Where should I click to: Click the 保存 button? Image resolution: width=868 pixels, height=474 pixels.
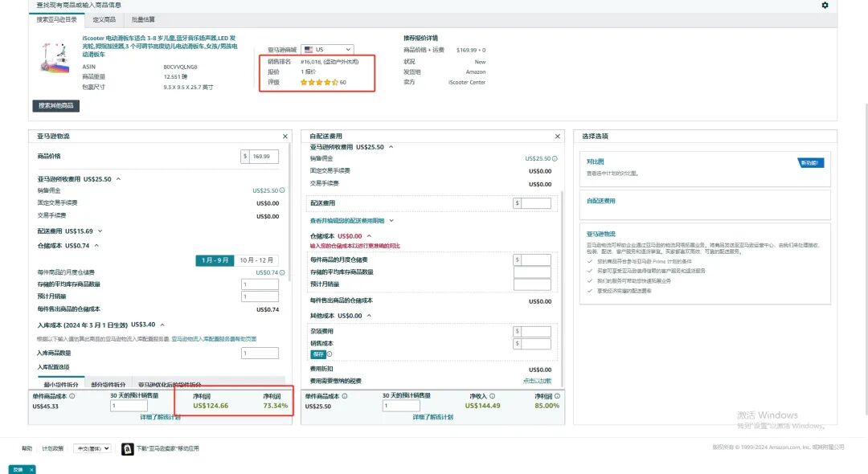[x=318, y=354]
